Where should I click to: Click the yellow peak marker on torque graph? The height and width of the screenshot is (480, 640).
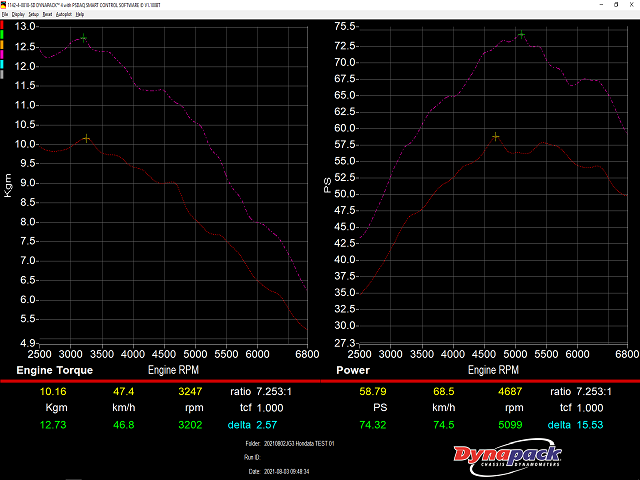[x=86, y=139]
